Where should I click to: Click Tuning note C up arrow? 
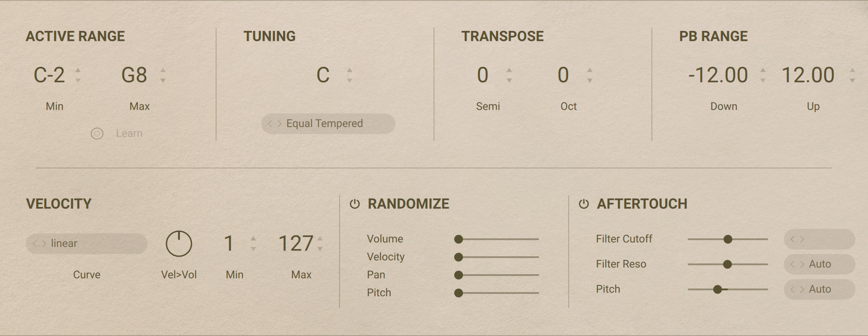click(x=349, y=70)
